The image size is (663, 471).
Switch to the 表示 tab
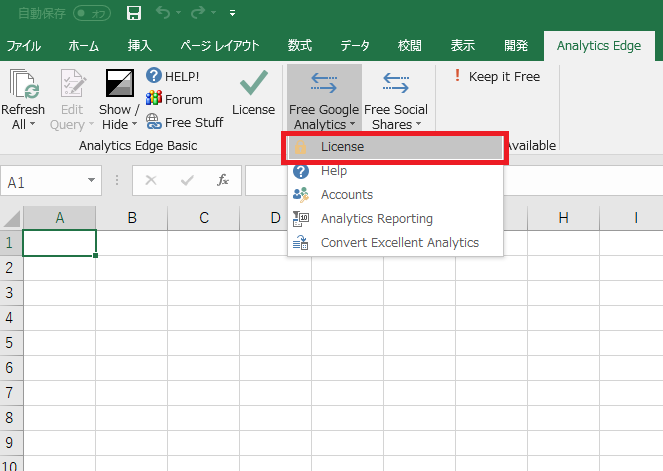pyautogui.click(x=463, y=45)
